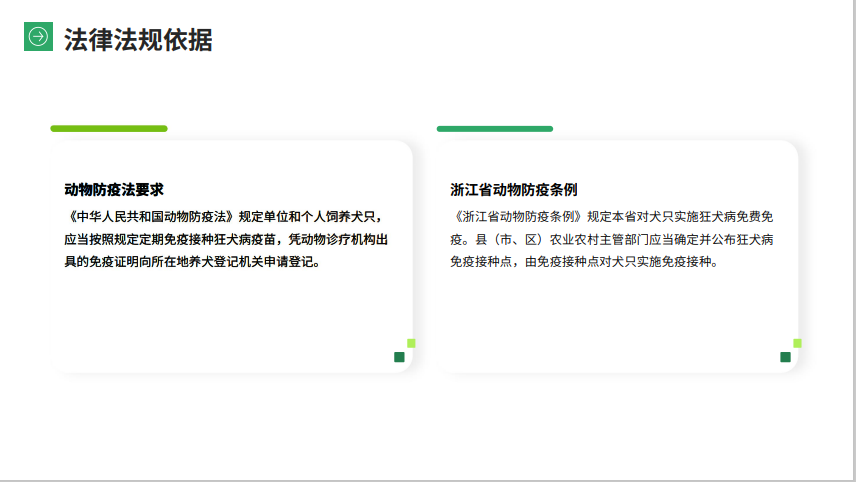Viewport: 856px width, 482px height.
Task: Select the heading 动物防疫法要求
Action: point(114,189)
